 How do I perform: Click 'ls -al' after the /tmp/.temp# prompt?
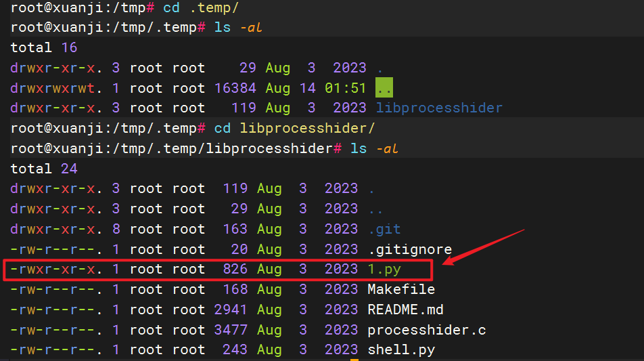coord(238,28)
